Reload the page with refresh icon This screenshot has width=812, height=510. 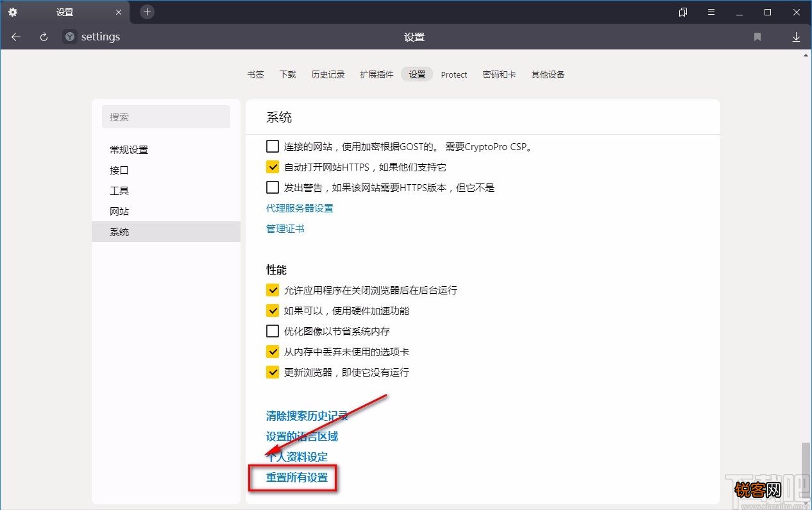44,37
